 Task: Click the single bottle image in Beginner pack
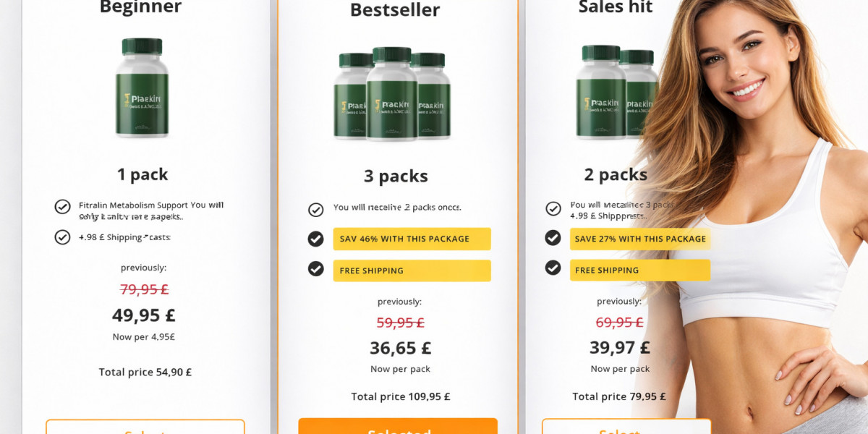142,88
